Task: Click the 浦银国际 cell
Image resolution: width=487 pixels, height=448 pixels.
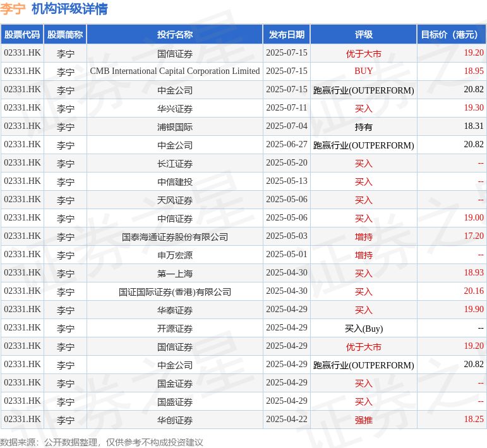Action: pyautogui.click(x=175, y=127)
